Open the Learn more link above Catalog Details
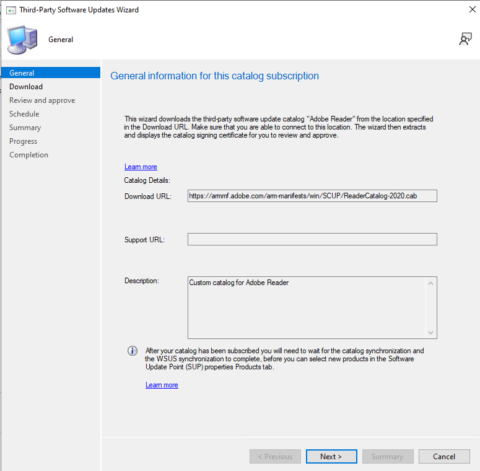 pos(141,167)
